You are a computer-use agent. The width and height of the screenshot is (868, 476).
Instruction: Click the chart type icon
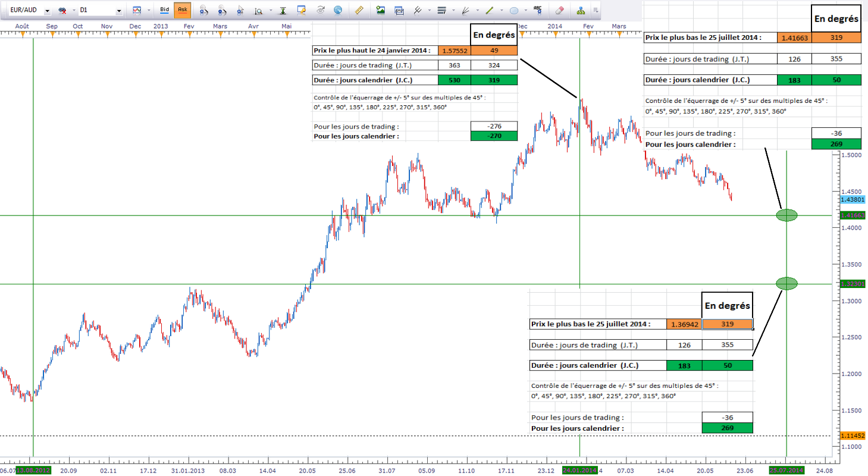coord(137,10)
